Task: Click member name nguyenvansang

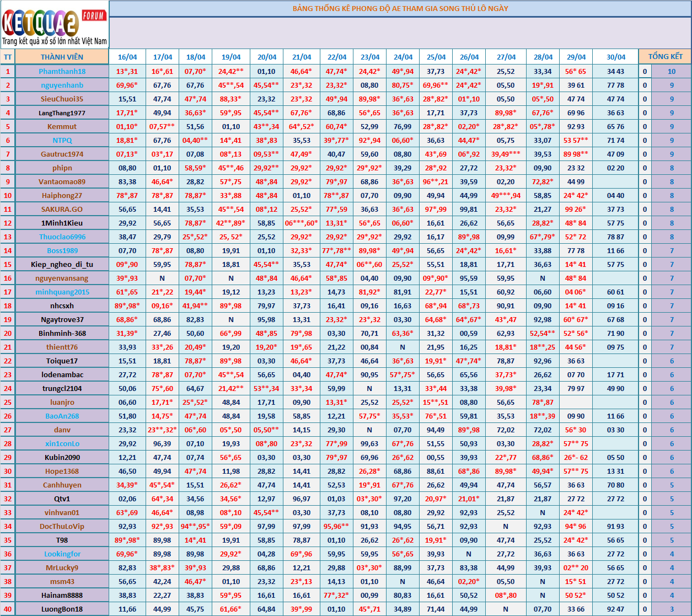Action: (62, 278)
